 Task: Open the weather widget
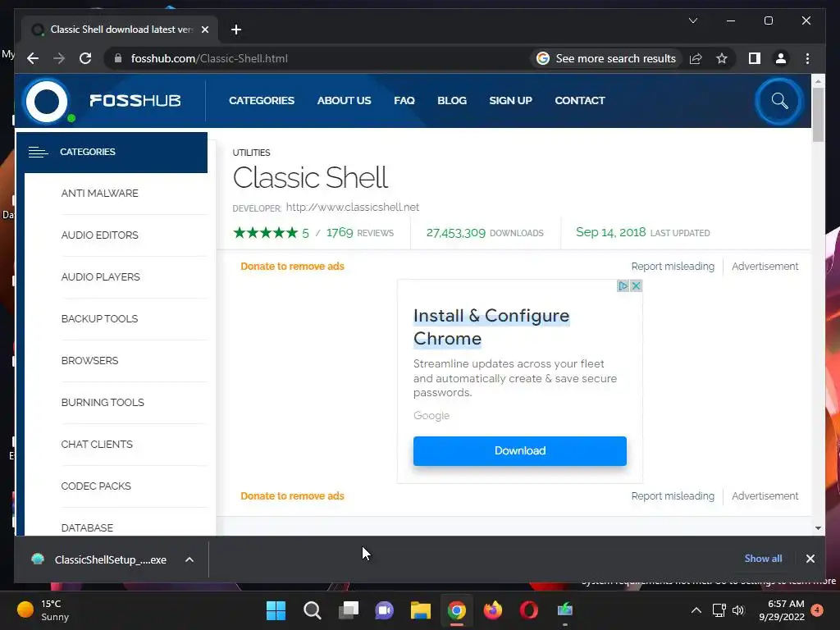tap(44, 610)
